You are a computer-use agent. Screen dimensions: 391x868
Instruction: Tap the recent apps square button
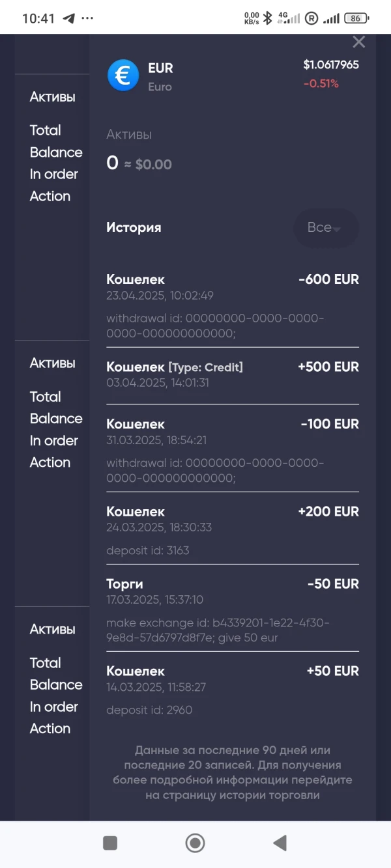click(x=110, y=843)
